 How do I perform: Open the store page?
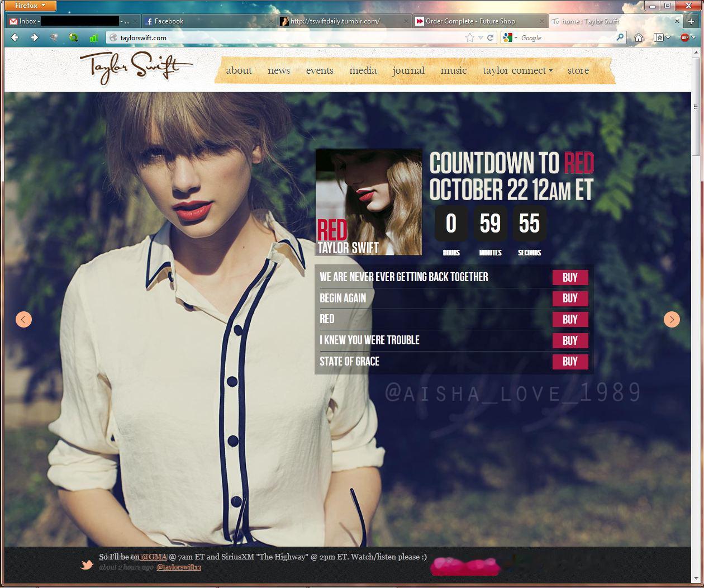[x=578, y=70]
